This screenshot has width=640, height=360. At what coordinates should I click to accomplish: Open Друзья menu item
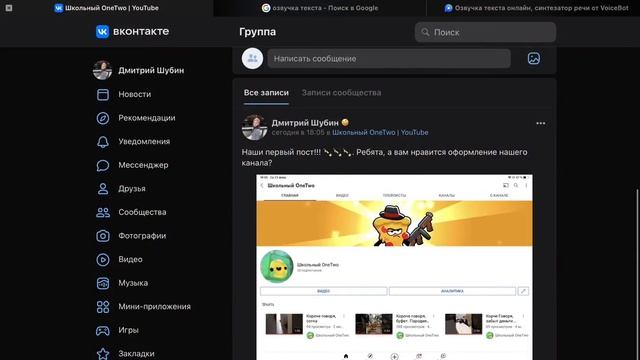click(132, 189)
